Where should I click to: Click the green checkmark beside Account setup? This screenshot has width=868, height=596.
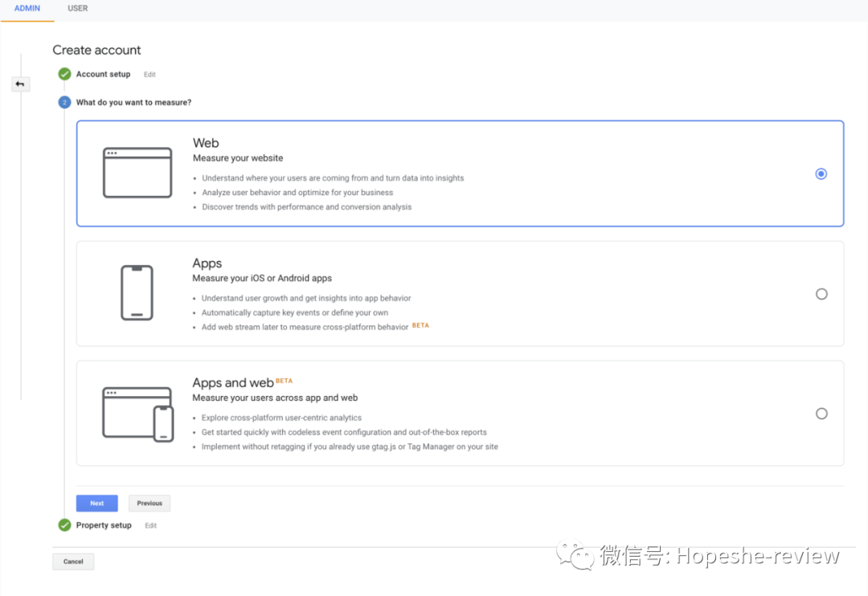[x=64, y=73]
